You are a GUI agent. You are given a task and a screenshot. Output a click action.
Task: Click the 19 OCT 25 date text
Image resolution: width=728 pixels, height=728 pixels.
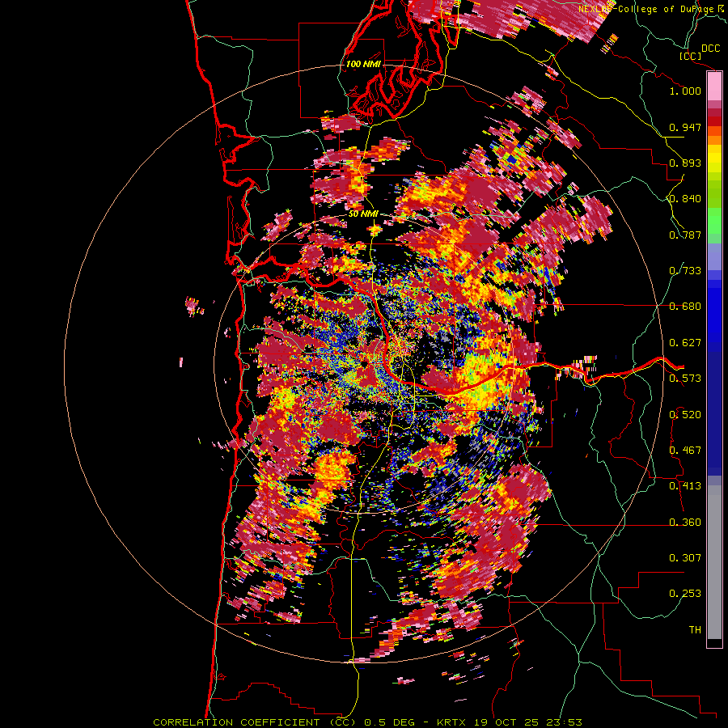[x=506, y=722]
